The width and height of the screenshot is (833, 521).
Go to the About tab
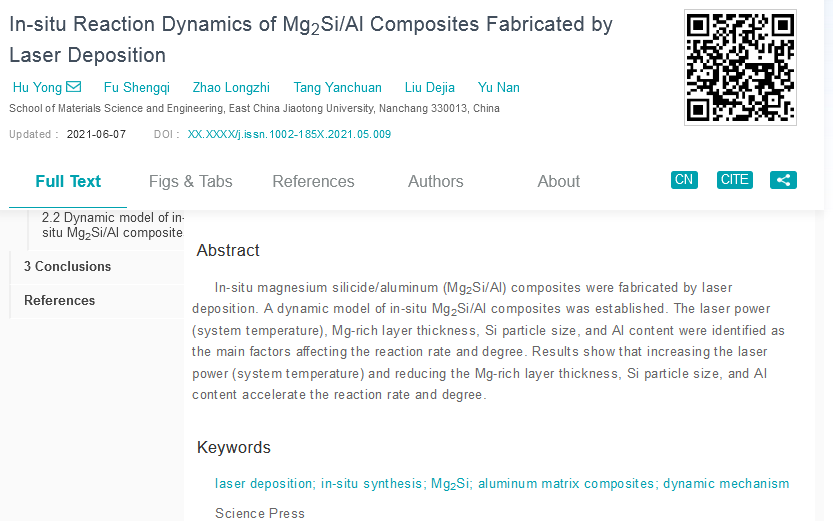(x=558, y=182)
